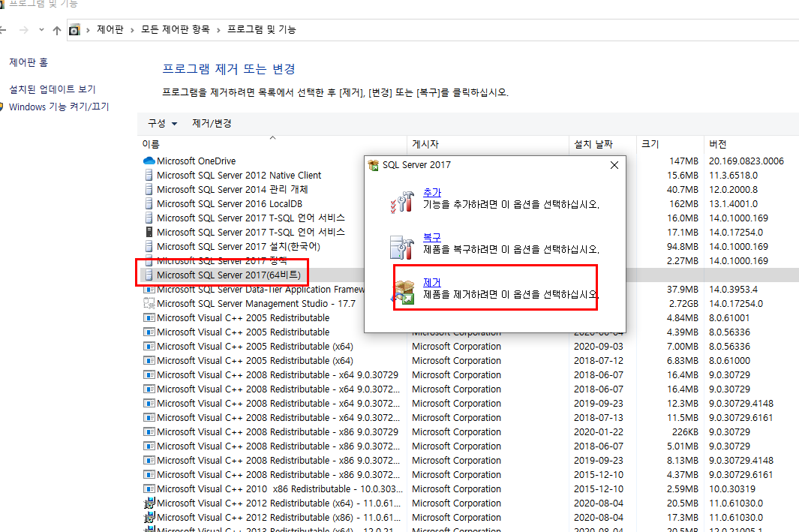This screenshot has height=532, width=799.
Task: Click the Control Panel icon in the address bar
Action: coord(74,29)
